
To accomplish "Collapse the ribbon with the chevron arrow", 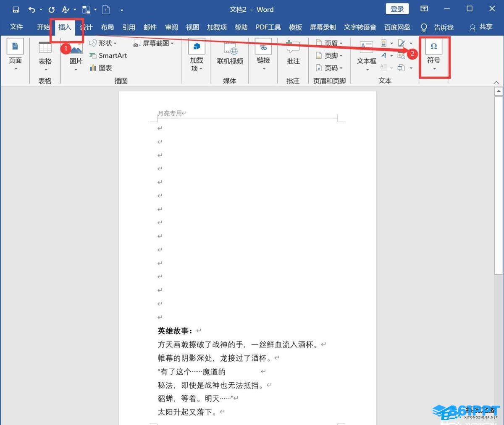I will pyautogui.click(x=496, y=82).
